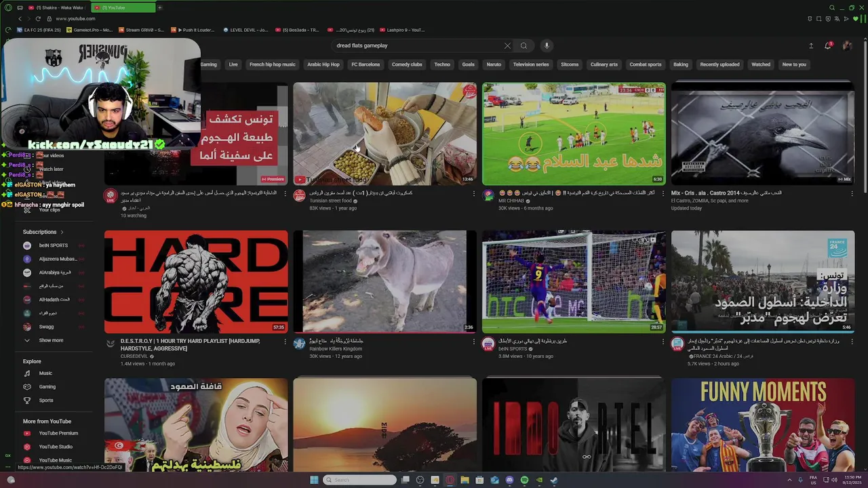Viewport: 868px width, 488px height.
Task: Open the options menu for the Tunisian street food video
Action: (474, 193)
